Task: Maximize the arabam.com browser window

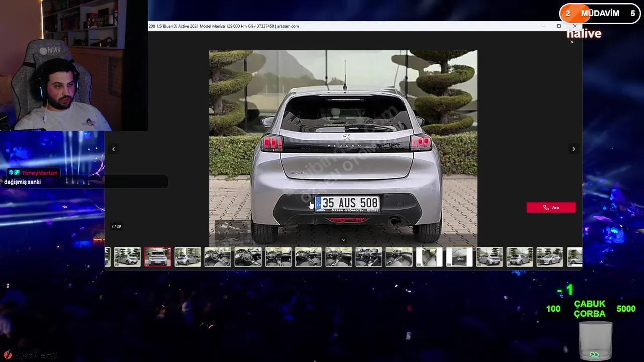Action: click(559, 26)
